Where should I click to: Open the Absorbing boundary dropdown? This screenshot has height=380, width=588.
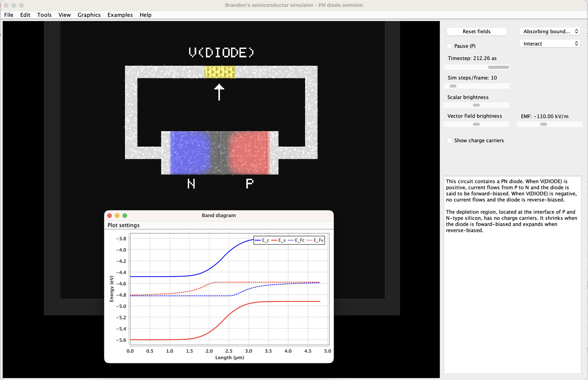pyautogui.click(x=549, y=31)
